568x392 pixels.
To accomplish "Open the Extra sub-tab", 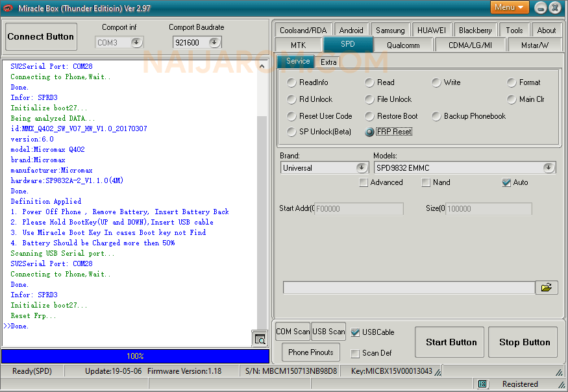I will point(328,62).
